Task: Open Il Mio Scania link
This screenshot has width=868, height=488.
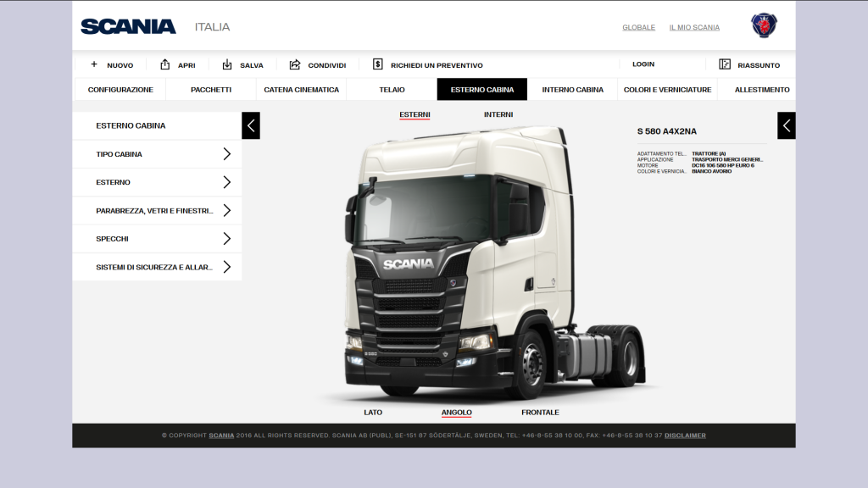Action: click(x=694, y=27)
